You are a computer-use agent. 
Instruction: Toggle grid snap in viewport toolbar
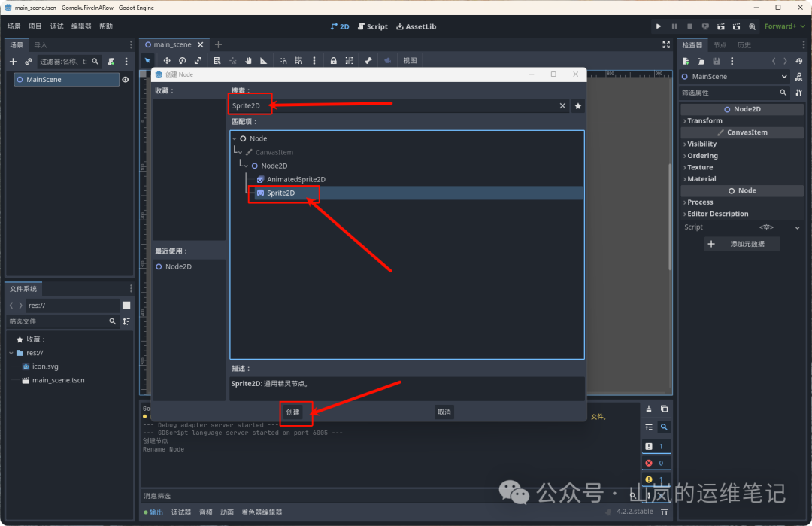point(298,61)
